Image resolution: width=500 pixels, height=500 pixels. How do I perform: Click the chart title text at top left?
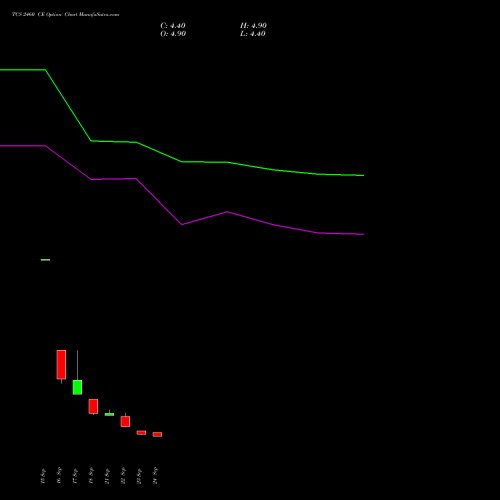point(65,14)
